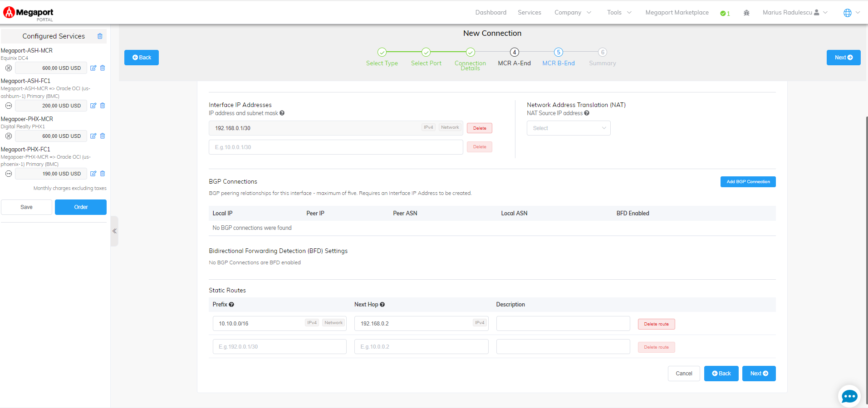Collapse the Configured Services sidebar

[114, 231]
